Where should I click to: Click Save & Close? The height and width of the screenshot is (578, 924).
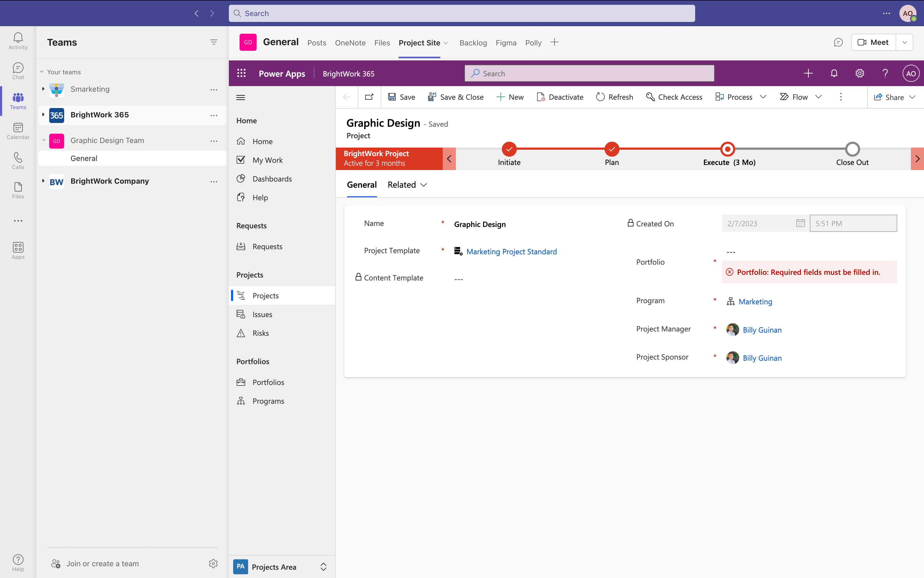456,97
